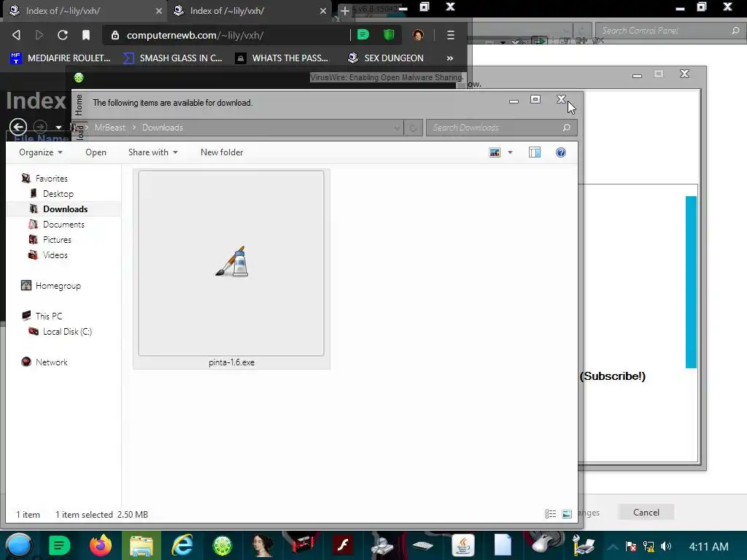Click the Search Downloads field

(502, 128)
